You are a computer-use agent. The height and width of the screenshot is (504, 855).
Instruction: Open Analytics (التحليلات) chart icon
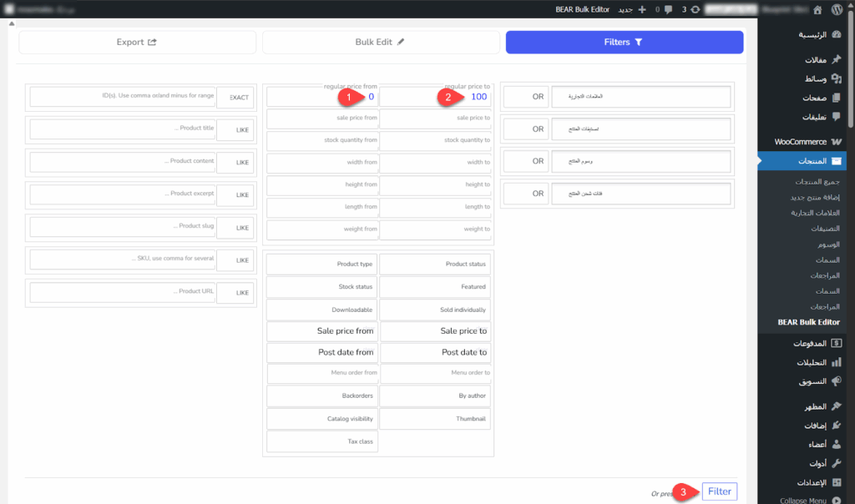(x=837, y=362)
